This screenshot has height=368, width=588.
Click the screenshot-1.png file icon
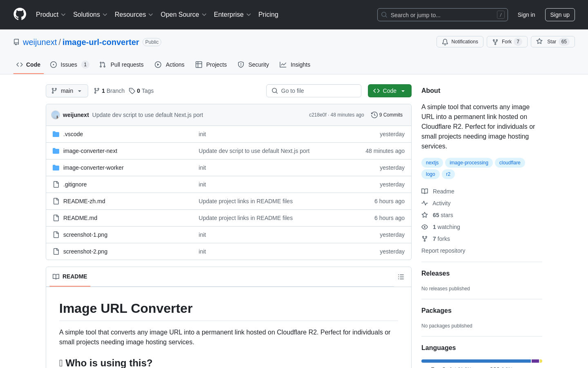click(56, 235)
